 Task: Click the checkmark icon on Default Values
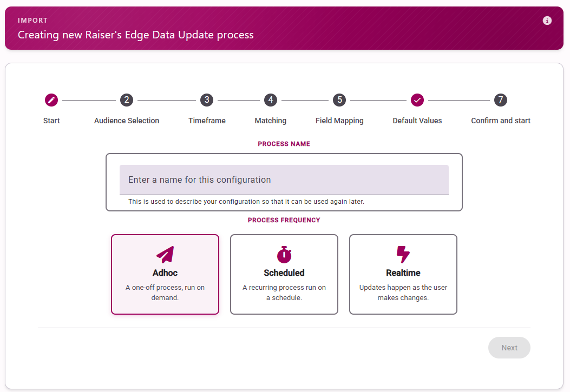(x=417, y=100)
